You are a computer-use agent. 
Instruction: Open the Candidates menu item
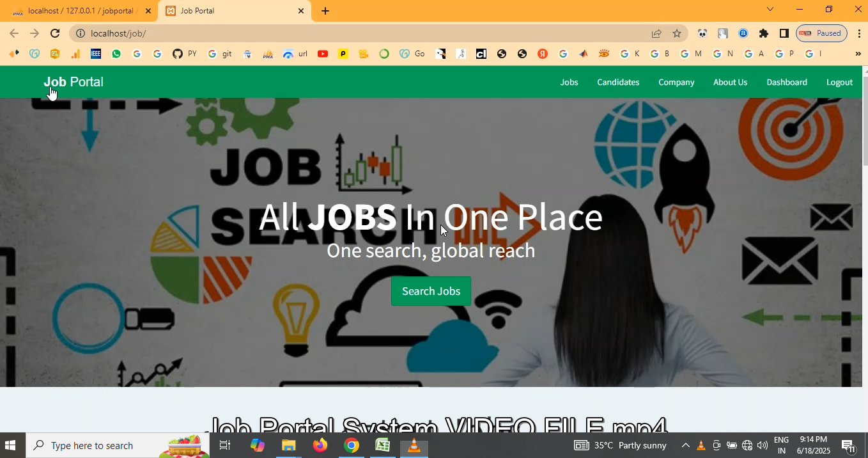(x=618, y=82)
